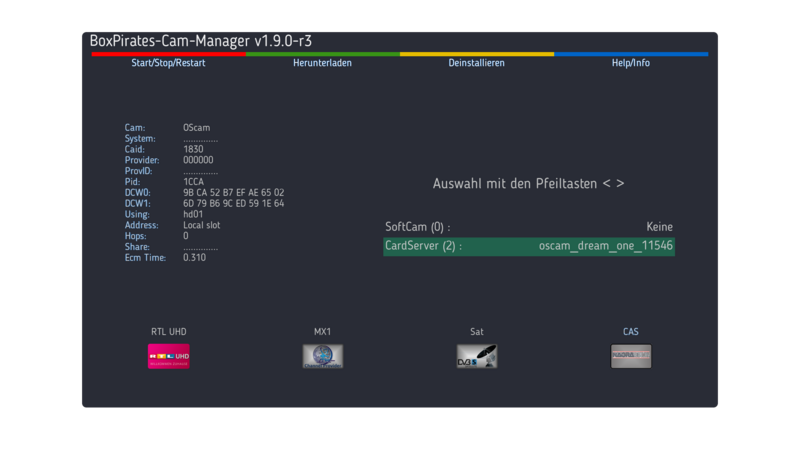
Task: Select the DVB-S satellite dish icon
Action: pyautogui.click(x=476, y=356)
